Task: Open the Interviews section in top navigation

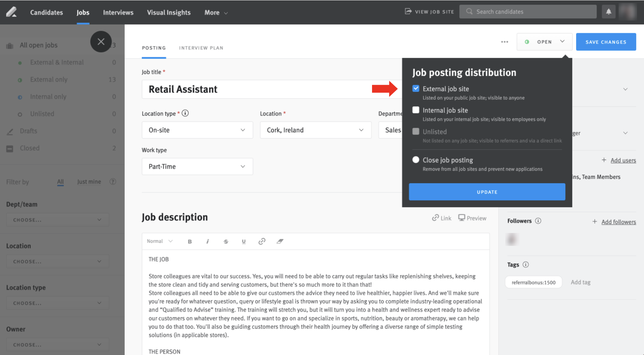Action: pos(118,12)
